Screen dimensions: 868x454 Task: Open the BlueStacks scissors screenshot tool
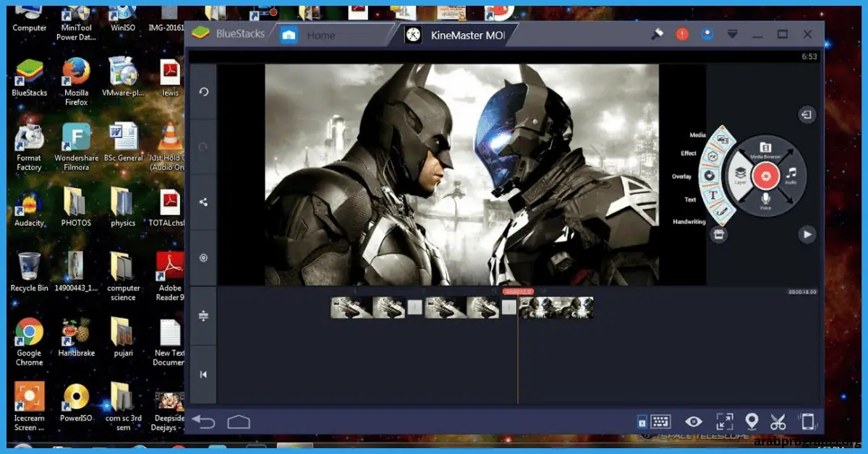coord(778,421)
